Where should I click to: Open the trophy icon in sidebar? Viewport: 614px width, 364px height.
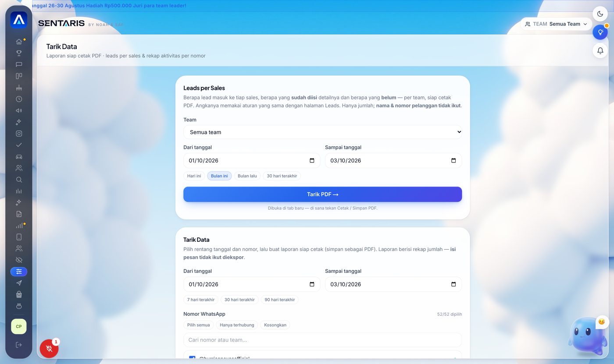click(19, 53)
